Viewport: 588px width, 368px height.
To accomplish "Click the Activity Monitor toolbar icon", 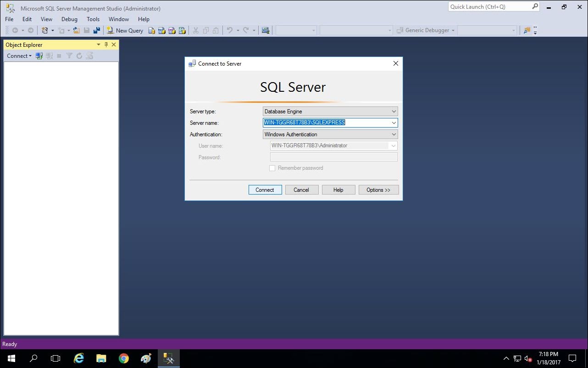I will pos(265,30).
